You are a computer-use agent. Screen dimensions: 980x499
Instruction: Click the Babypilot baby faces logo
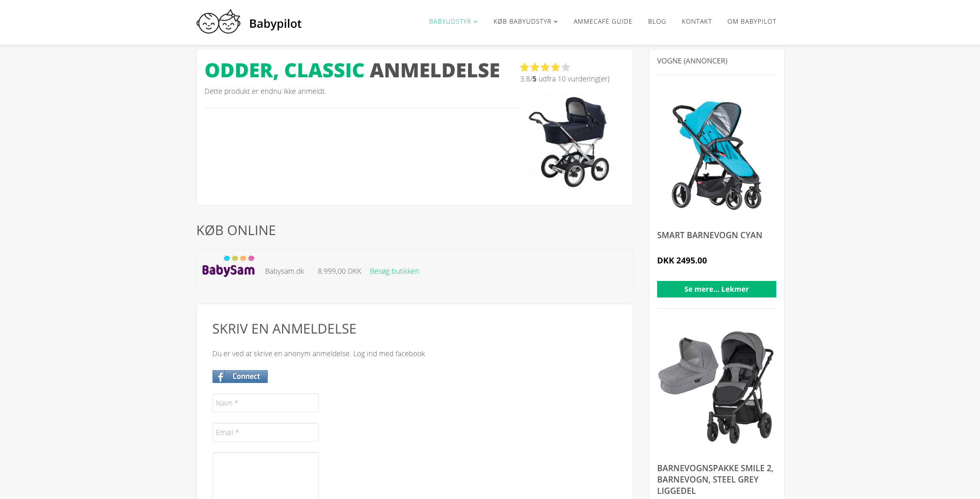click(219, 22)
